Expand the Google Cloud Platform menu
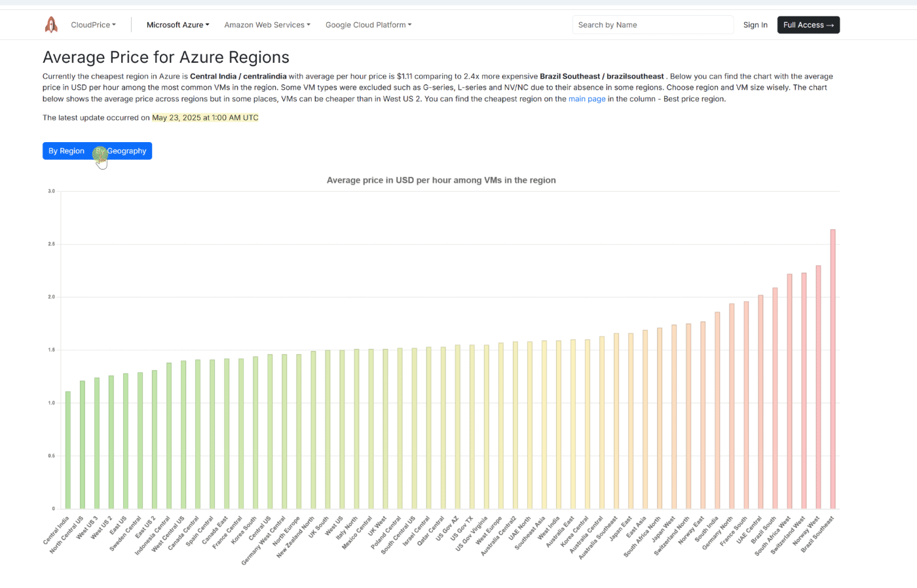The width and height of the screenshot is (917, 588). 368,25
